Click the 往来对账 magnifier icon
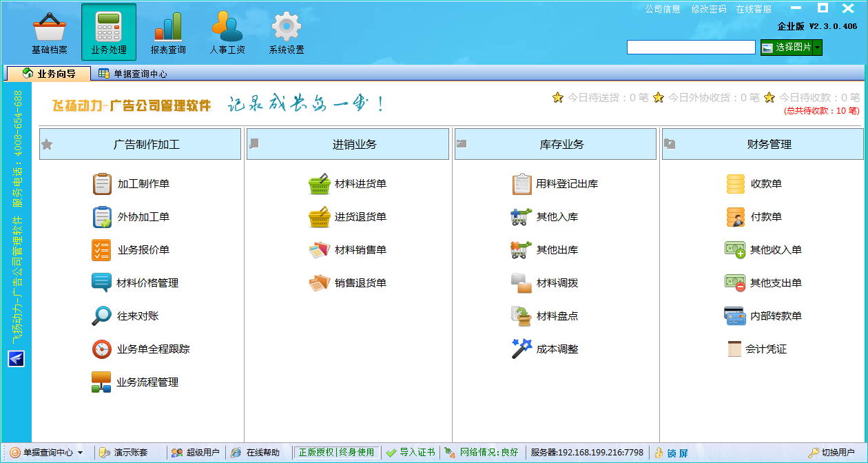Screen dimensions: 868x463 (x=101, y=316)
